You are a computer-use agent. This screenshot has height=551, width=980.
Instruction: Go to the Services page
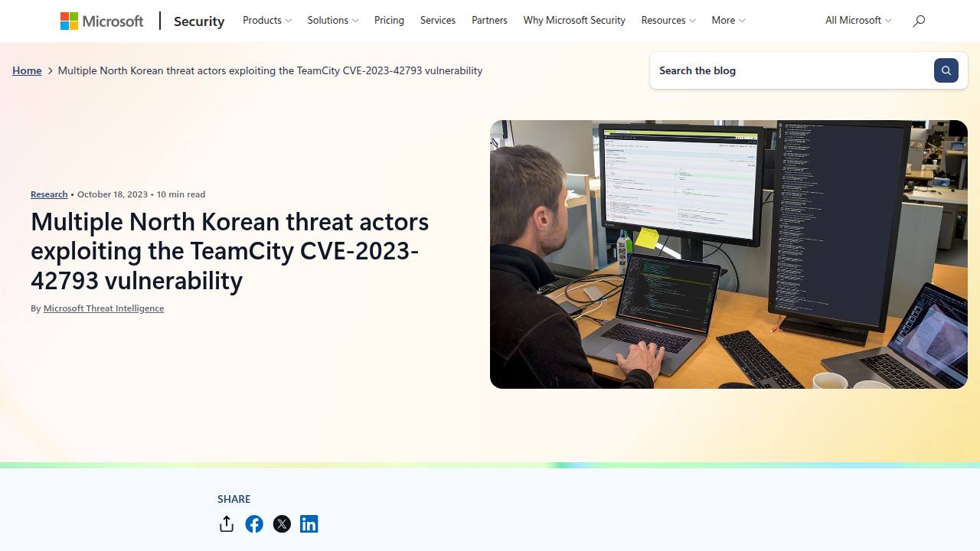(x=438, y=21)
